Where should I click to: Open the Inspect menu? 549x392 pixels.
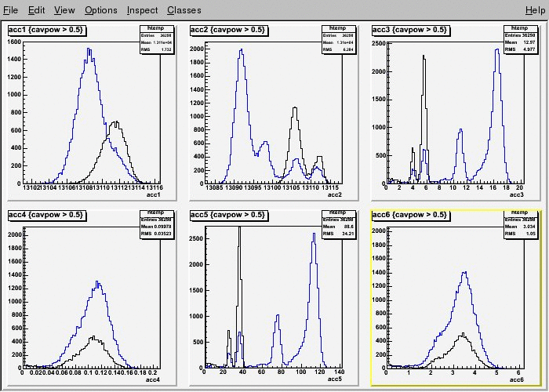click(142, 10)
